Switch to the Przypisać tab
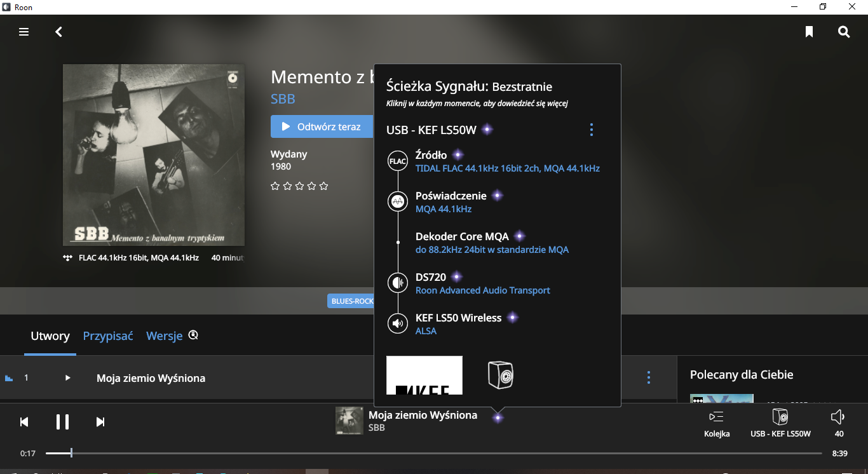The image size is (868, 474). [108, 336]
